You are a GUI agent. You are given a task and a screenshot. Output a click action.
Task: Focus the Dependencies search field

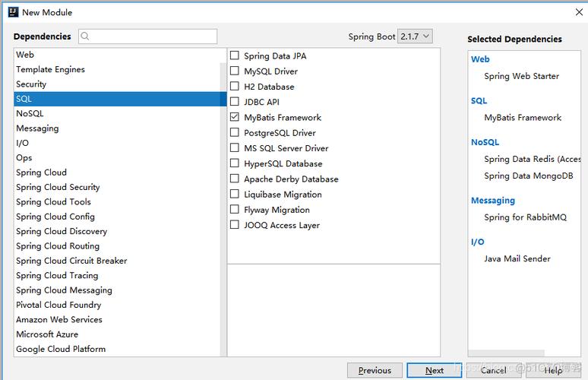(147, 36)
